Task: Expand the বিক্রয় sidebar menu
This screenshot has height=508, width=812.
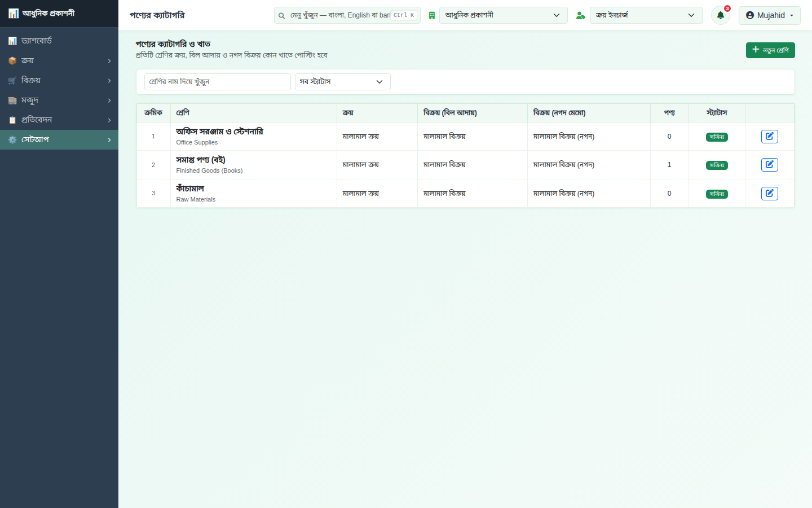Action: point(59,80)
